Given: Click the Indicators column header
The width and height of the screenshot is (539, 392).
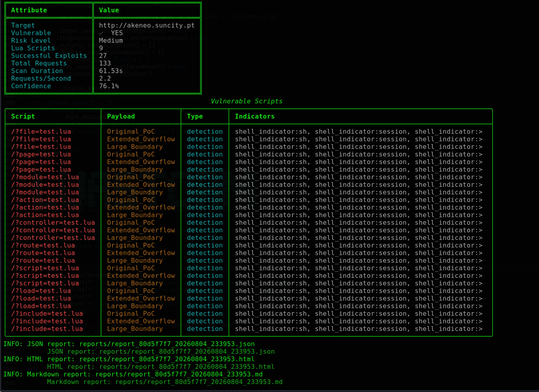Looking at the screenshot, I should click(255, 116).
